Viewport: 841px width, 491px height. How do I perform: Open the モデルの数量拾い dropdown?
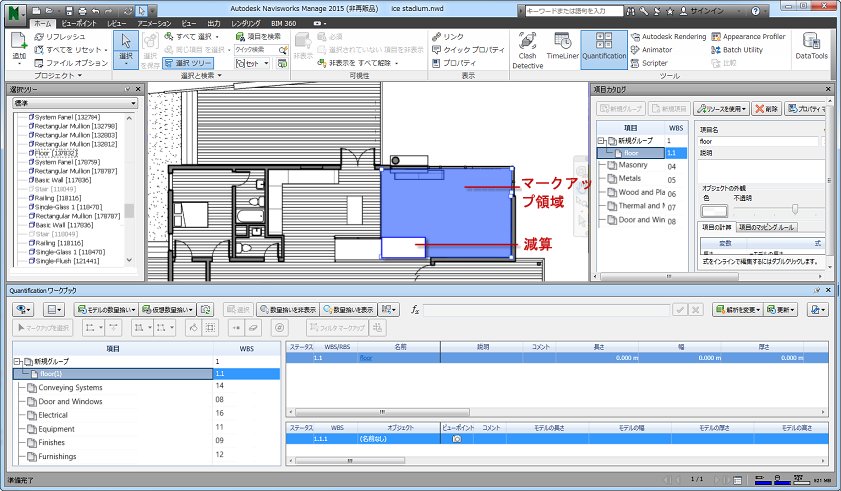[106, 310]
